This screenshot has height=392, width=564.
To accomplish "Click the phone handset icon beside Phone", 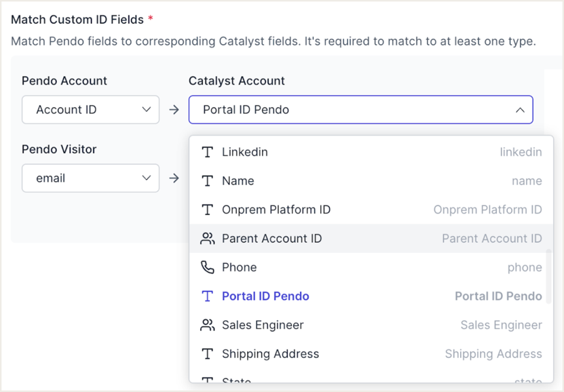I will [x=208, y=267].
